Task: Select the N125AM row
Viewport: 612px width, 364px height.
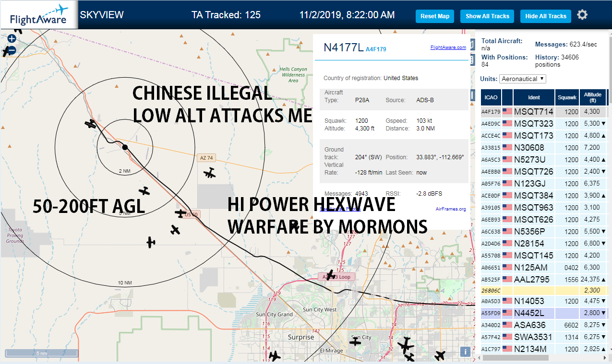Action: [x=544, y=268]
